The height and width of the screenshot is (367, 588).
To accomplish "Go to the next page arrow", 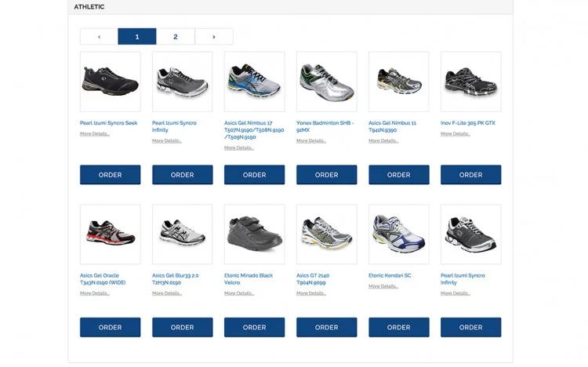I will pos(214,37).
